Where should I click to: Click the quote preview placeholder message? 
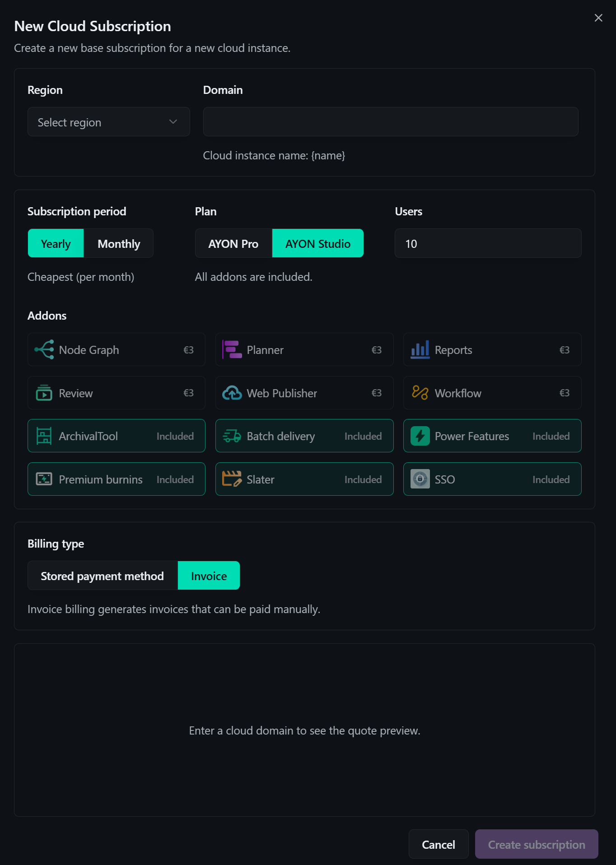point(305,730)
